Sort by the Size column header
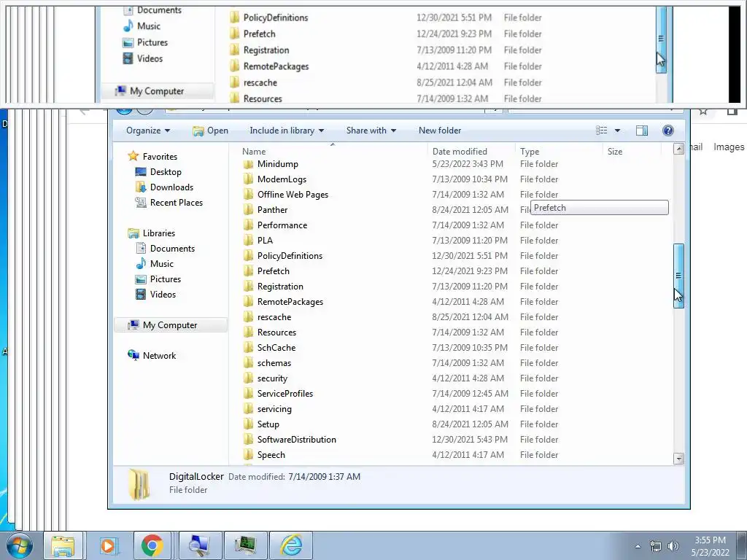747x560 pixels. pyautogui.click(x=632, y=152)
